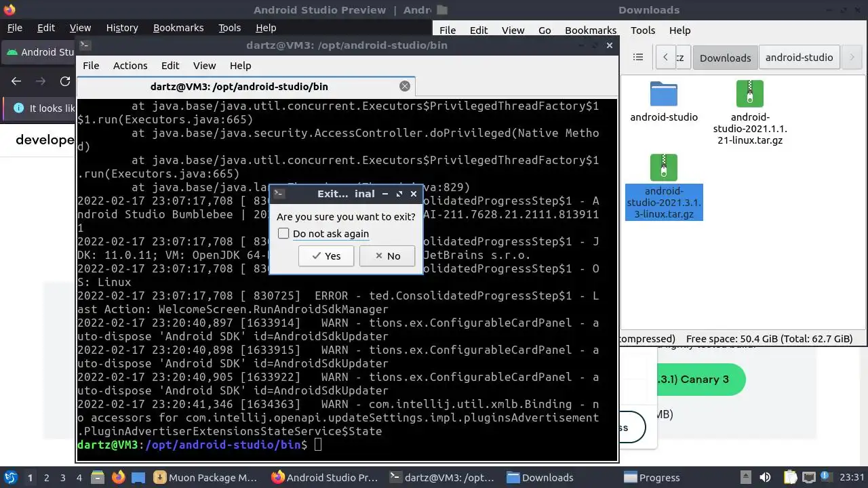The height and width of the screenshot is (488, 868).
Task: Open the android-studio folder in Downloads
Action: (x=664, y=102)
